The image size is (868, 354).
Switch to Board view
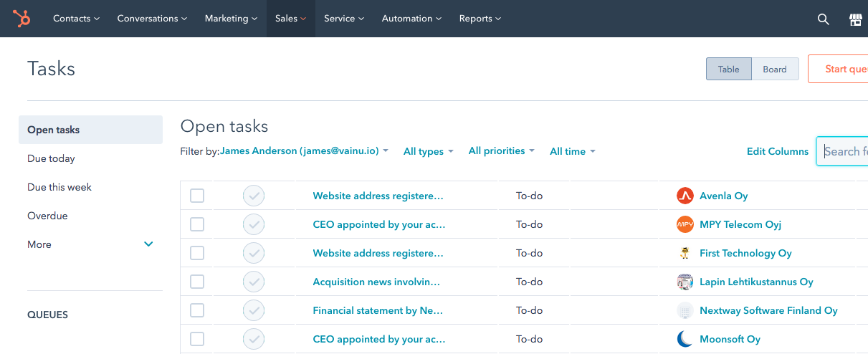pyautogui.click(x=774, y=69)
